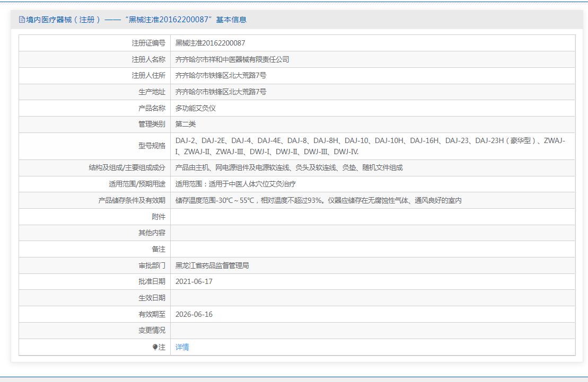Click 变更情况 label
Viewport: 588px width, 382px height.
click(x=152, y=330)
